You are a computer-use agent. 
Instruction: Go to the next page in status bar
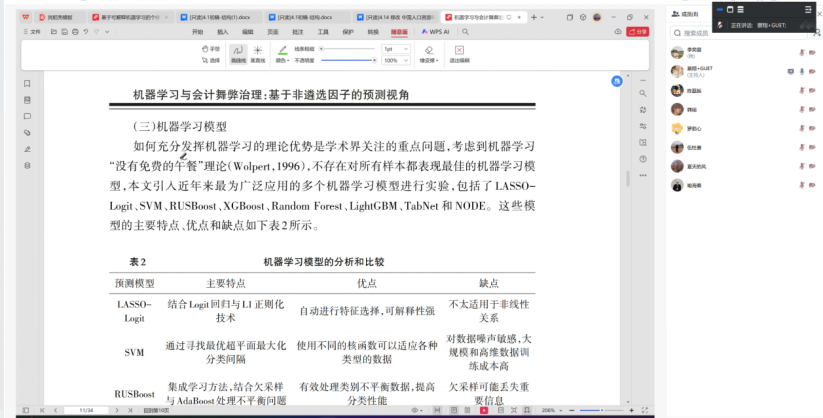click(117, 410)
